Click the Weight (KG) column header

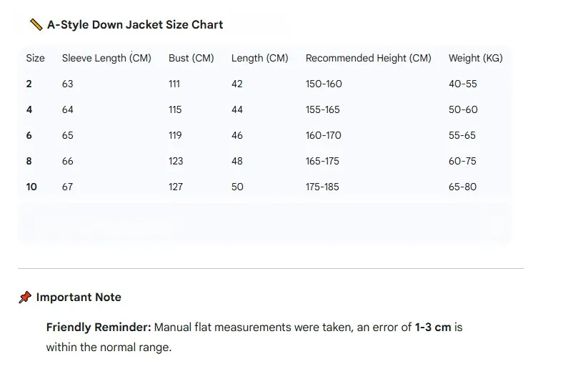click(x=475, y=58)
